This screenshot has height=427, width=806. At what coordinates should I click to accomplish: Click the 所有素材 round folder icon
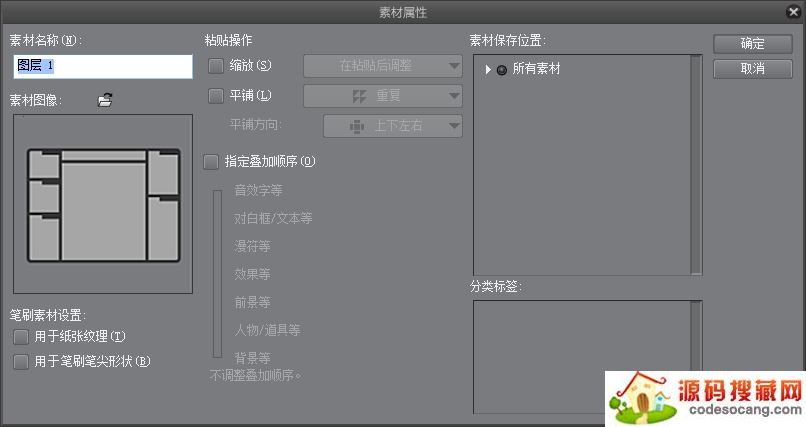click(502, 69)
